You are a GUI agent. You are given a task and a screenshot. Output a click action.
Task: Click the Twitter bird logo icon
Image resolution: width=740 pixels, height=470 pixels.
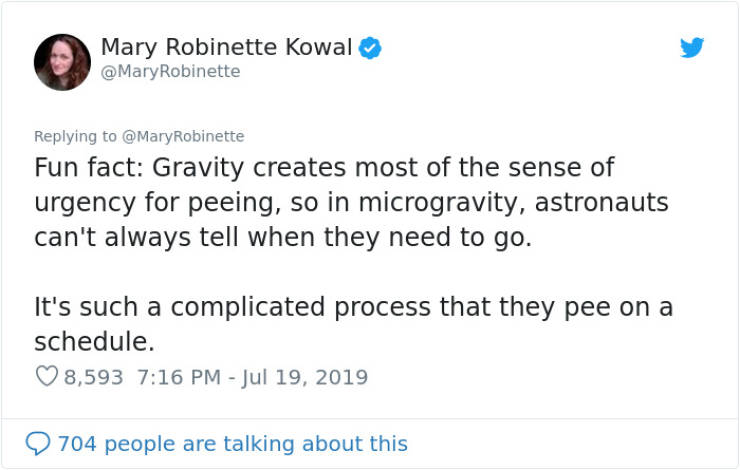click(692, 47)
